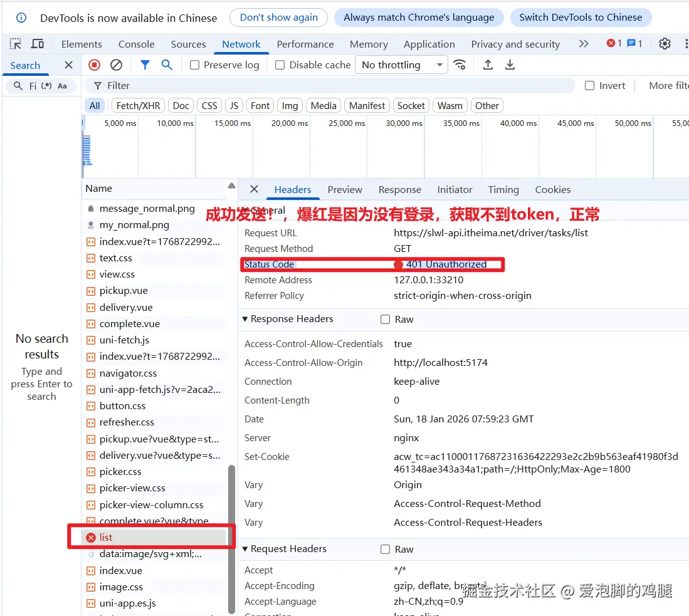The height and width of the screenshot is (616, 689).
Task: Filter requests by CSS type
Action: [209, 106]
